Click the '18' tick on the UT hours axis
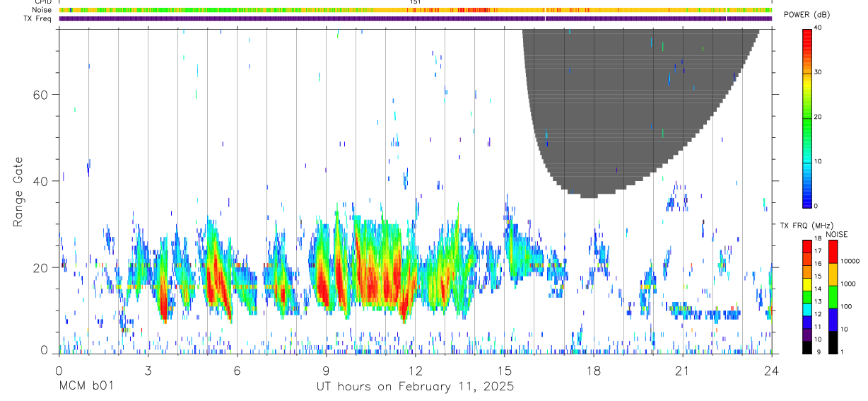 click(594, 371)
